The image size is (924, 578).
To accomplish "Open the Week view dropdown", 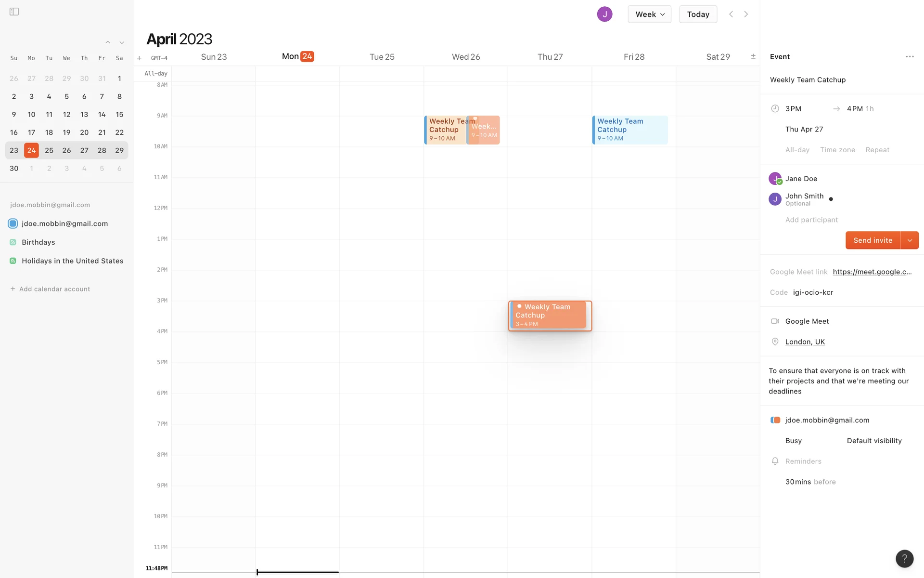I will coord(649,14).
